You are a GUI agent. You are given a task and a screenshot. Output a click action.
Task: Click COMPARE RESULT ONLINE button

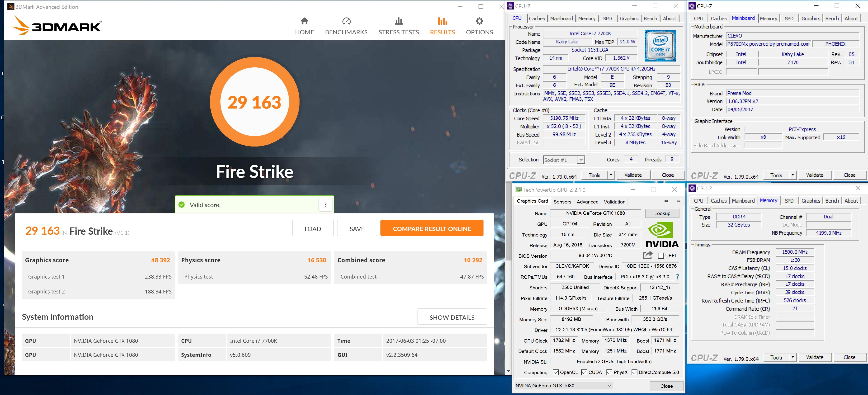pos(432,229)
